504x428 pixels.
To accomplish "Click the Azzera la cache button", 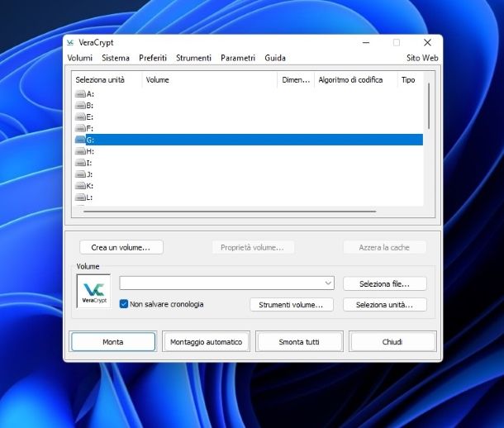I will coord(385,247).
